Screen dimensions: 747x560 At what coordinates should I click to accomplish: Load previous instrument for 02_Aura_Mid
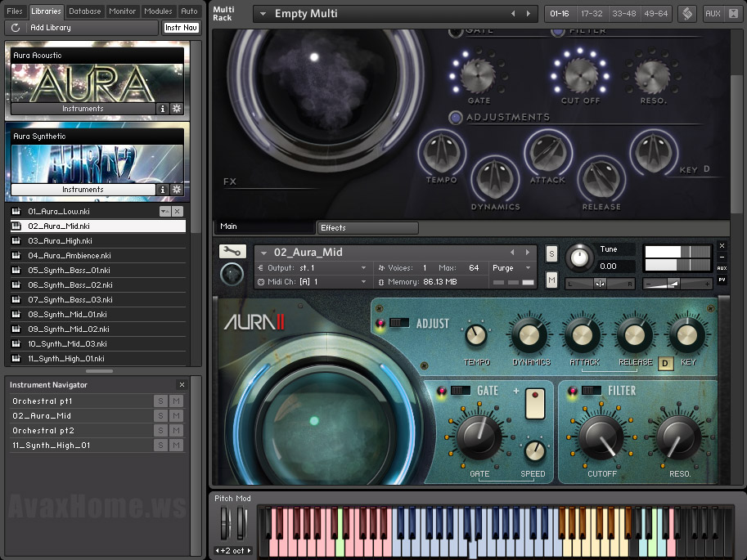click(x=512, y=252)
